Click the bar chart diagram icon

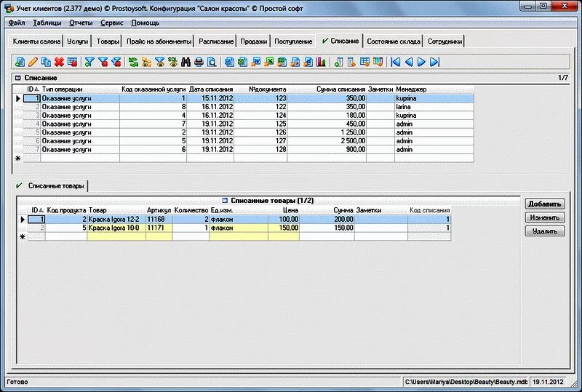tap(321, 62)
